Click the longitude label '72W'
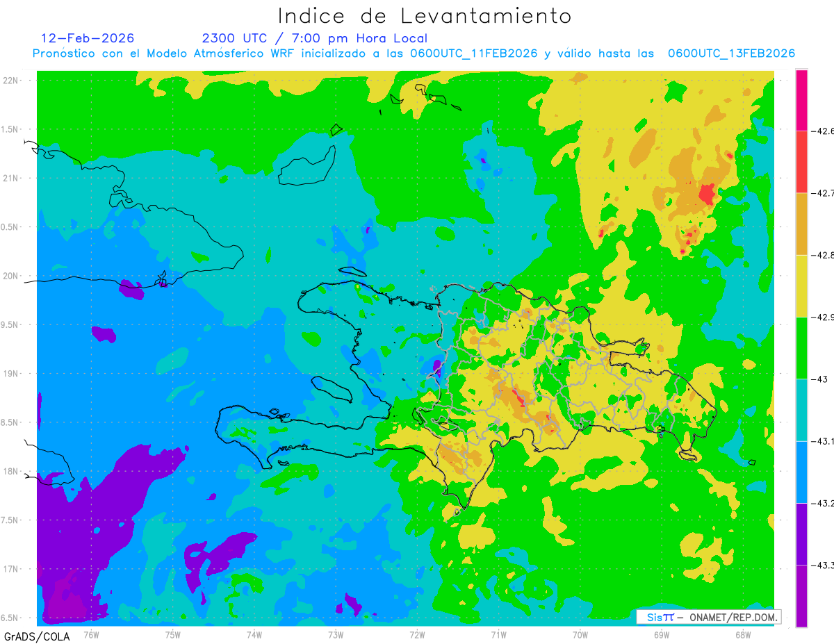The width and height of the screenshot is (834, 644). 417,634
